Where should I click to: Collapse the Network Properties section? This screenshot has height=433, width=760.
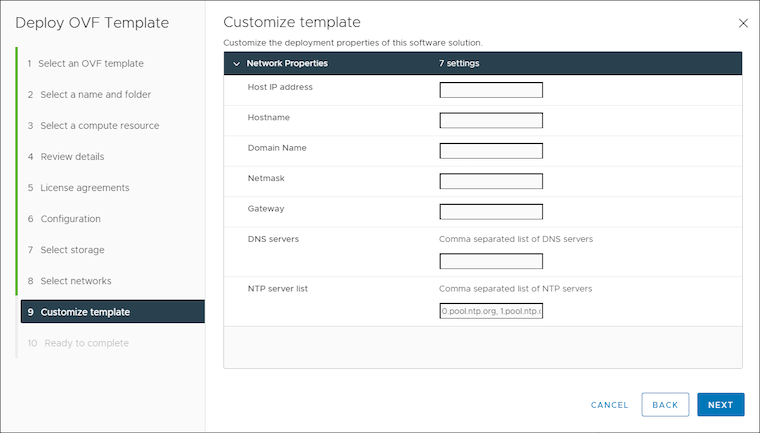(236, 64)
